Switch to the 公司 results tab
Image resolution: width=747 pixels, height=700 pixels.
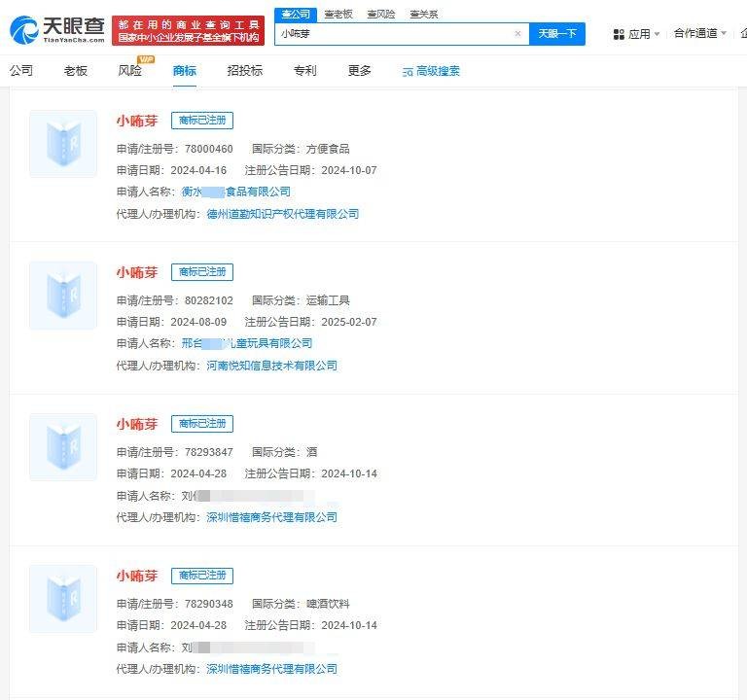coord(21,70)
